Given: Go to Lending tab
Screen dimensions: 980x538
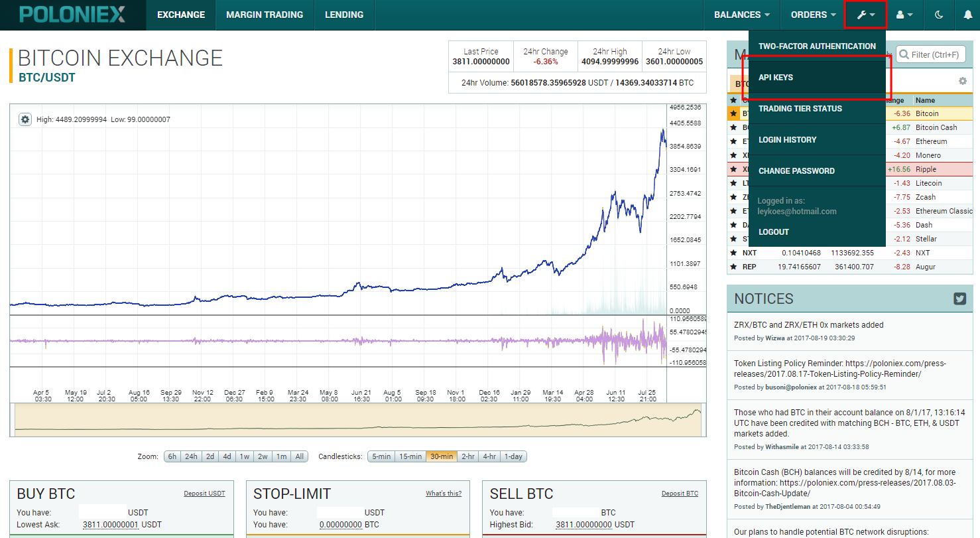Looking at the screenshot, I should [x=344, y=15].
